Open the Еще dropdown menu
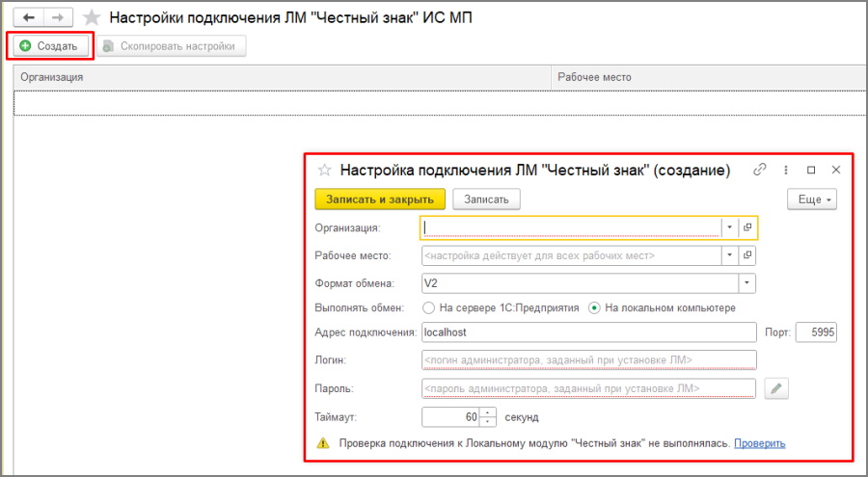868x477 pixels. click(811, 199)
